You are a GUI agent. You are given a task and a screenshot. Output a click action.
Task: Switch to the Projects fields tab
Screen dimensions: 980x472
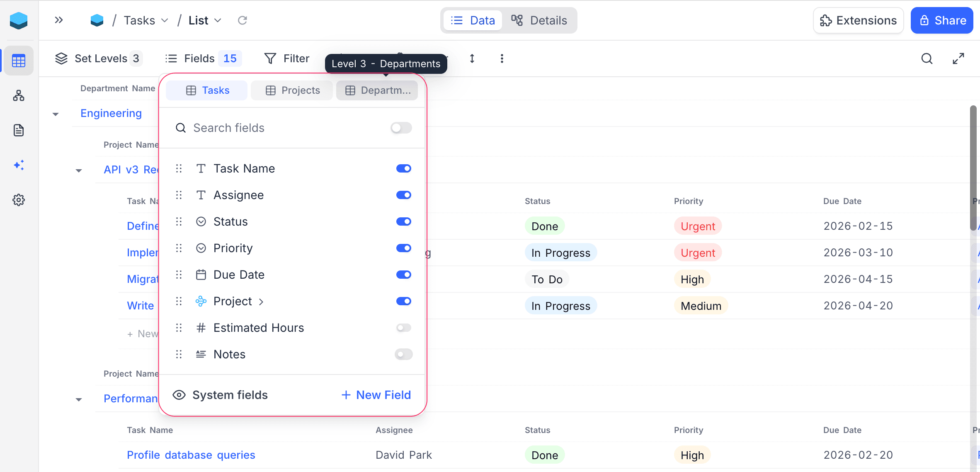[x=292, y=90]
